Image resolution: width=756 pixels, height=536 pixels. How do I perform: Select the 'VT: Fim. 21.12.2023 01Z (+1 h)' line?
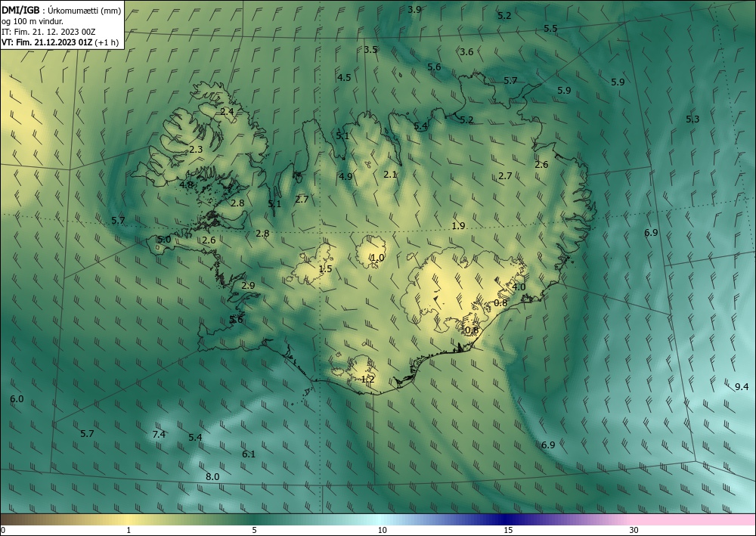pos(60,42)
